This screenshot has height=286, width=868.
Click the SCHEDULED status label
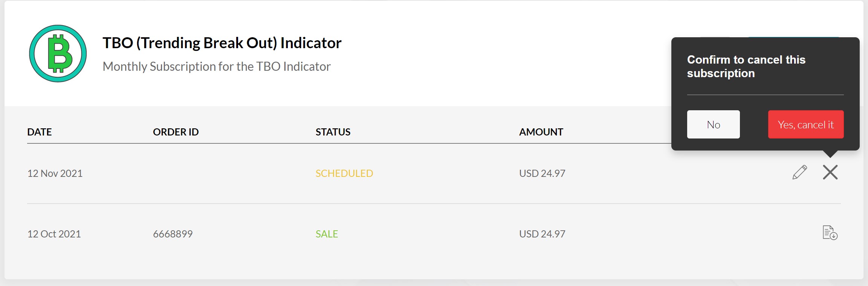click(344, 173)
